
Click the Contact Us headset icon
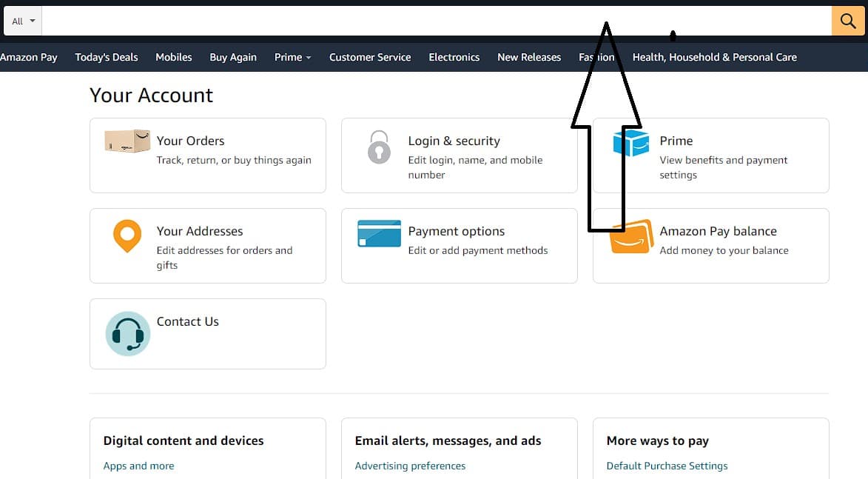tap(127, 334)
